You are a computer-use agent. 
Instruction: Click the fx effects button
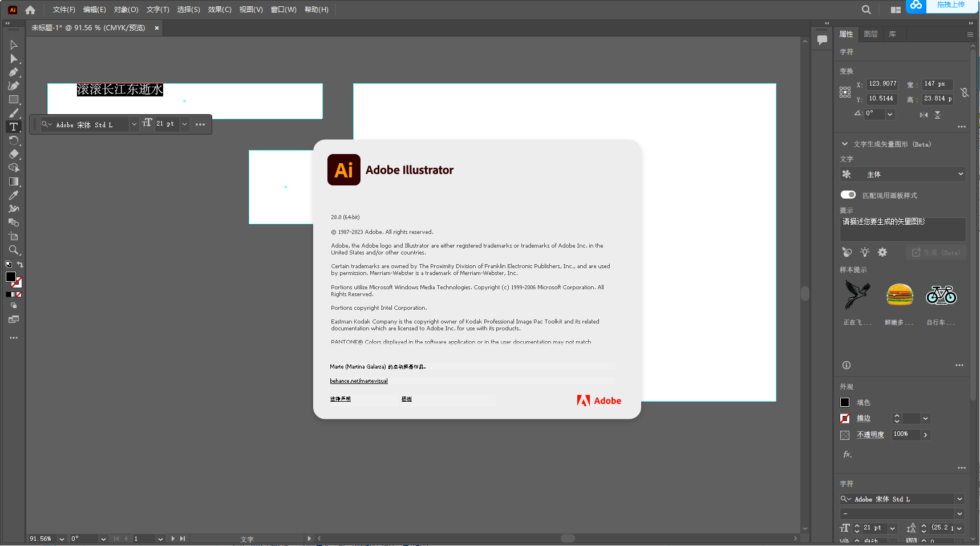pos(847,454)
